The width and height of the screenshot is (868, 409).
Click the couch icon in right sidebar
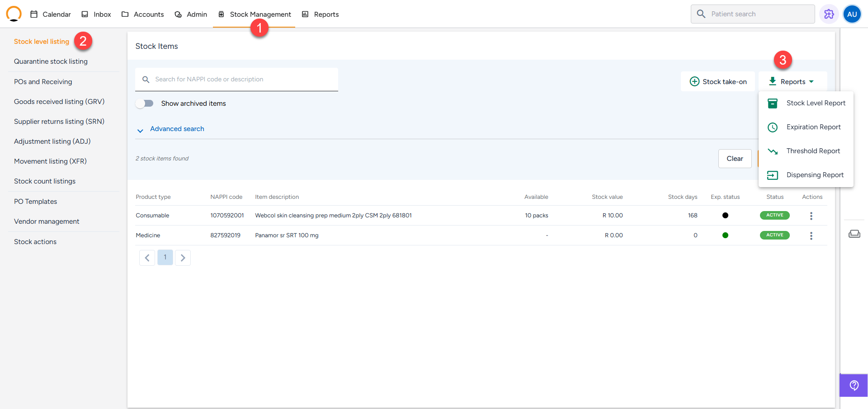pyautogui.click(x=854, y=234)
